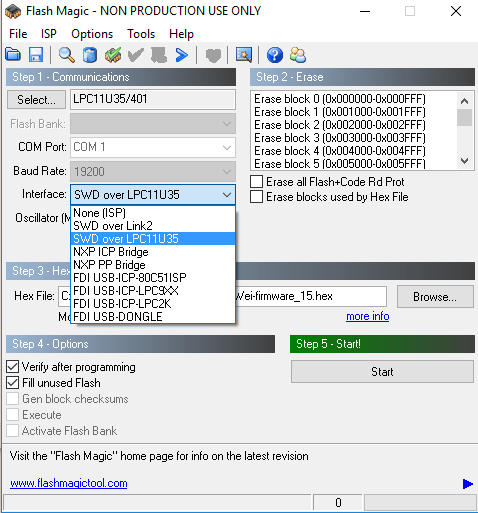The width and height of the screenshot is (478, 513).
Task: Click the grey flag-shaped toolbar icon
Action: [159, 55]
